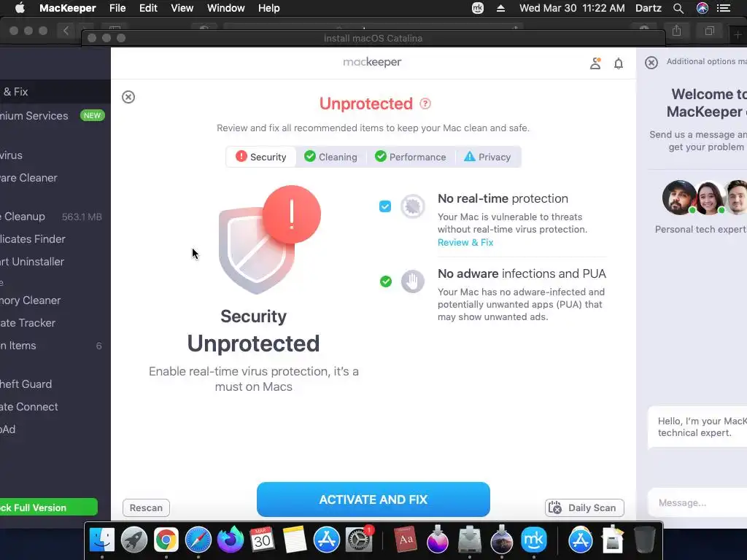The width and height of the screenshot is (747, 560).
Task: Open the MacKeeper account profile icon
Action: pos(595,63)
